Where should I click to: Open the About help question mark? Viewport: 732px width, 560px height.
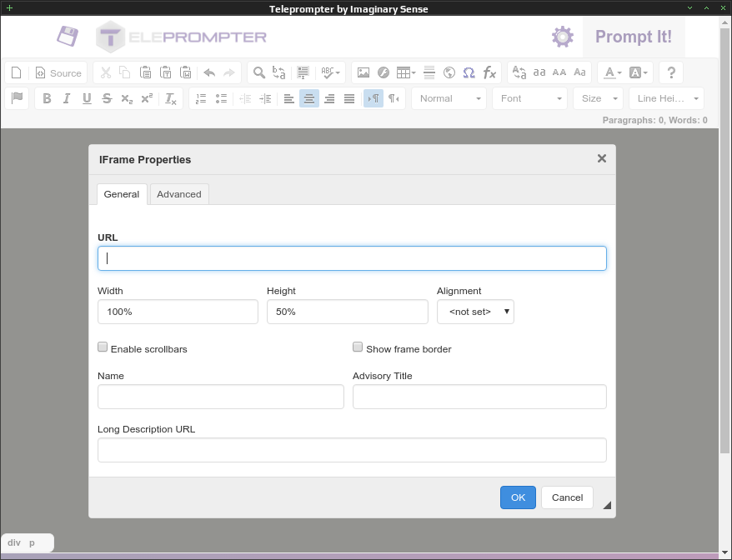click(x=671, y=72)
